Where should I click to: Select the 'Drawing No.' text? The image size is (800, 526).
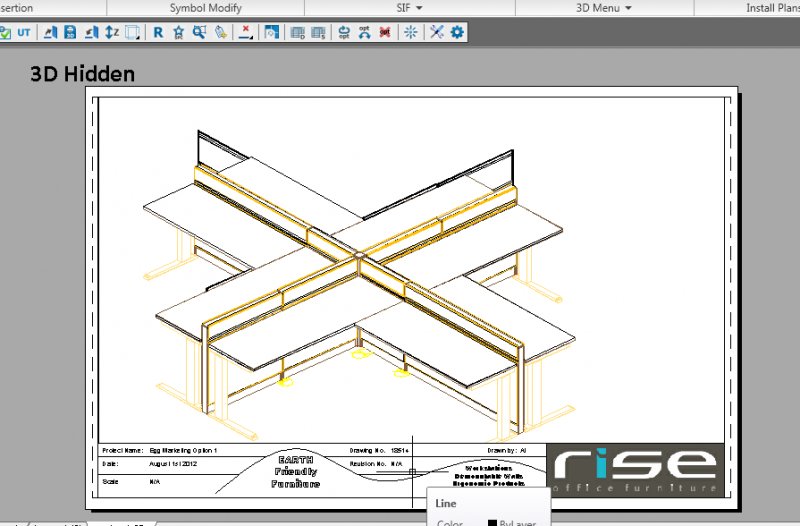(x=367, y=450)
